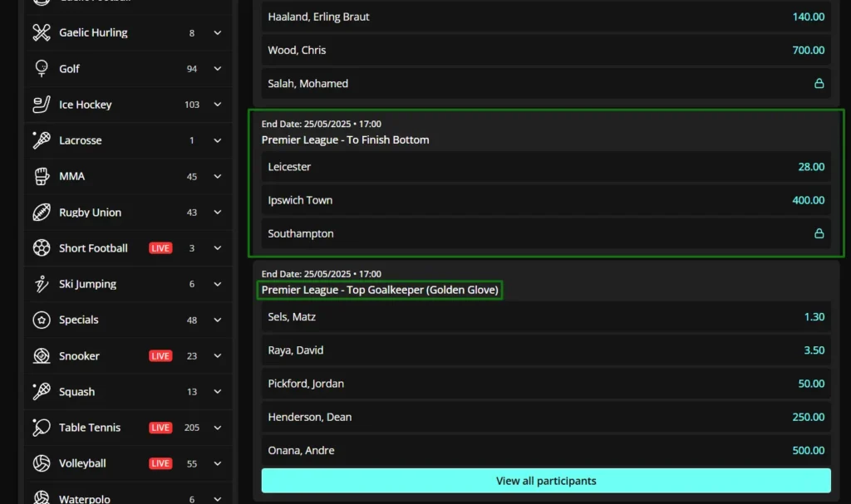Expand the Ski Jumping chevron

218,284
